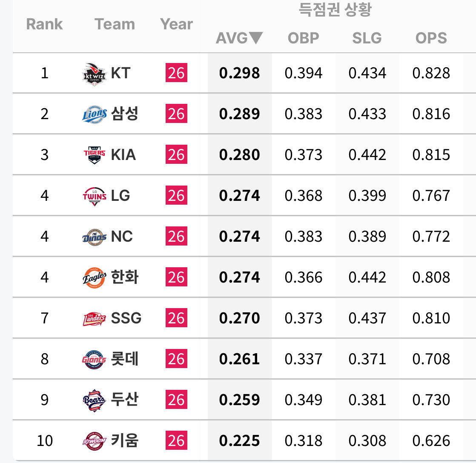476x463 pixels.
Task: Open the 삼성 team name link
Action: (124, 114)
